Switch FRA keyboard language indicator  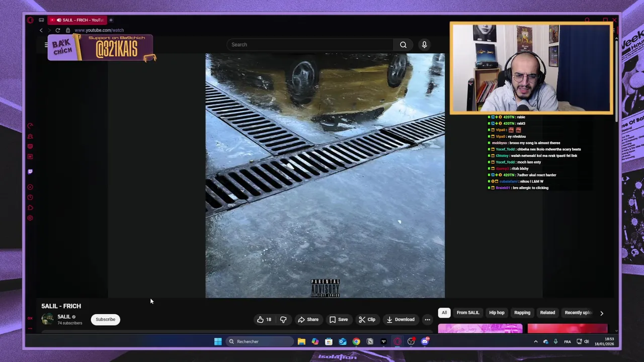click(567, 342)
